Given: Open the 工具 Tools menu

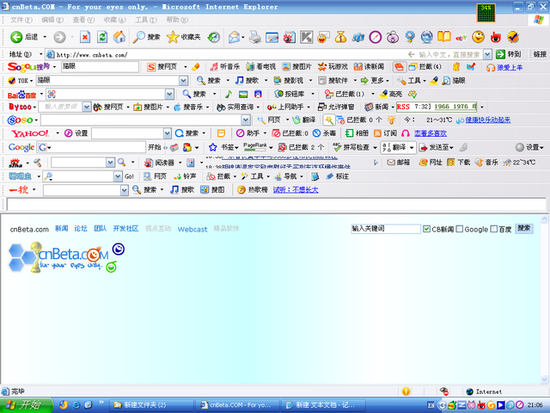Looking at the screenshot, I should pyautogui.click(x=146, y=20).
